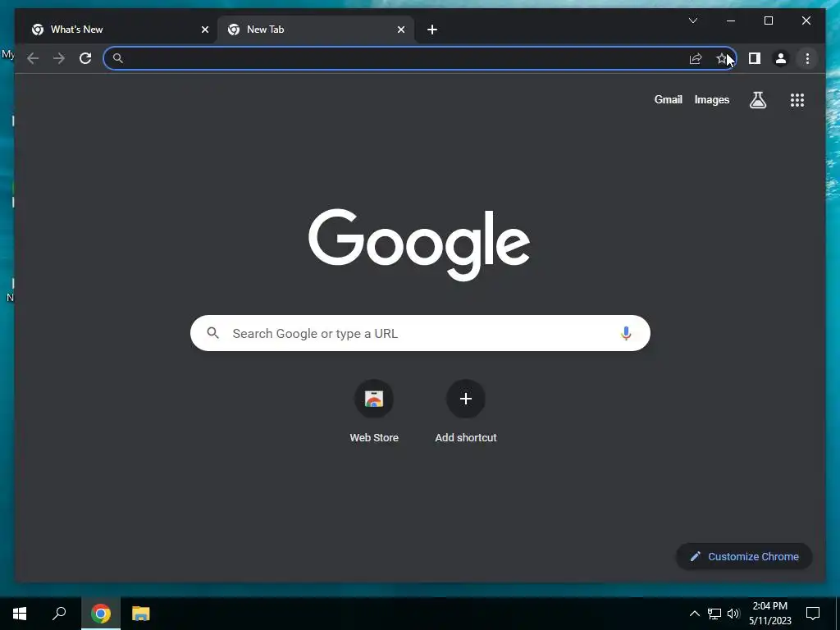
Task: Open Windows taskbar search
Action: 59,614
